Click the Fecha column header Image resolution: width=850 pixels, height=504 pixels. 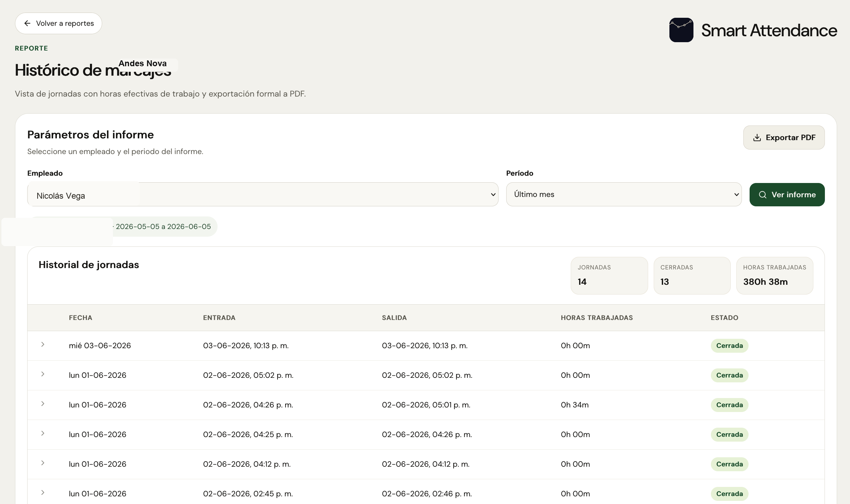coord(81,318)
